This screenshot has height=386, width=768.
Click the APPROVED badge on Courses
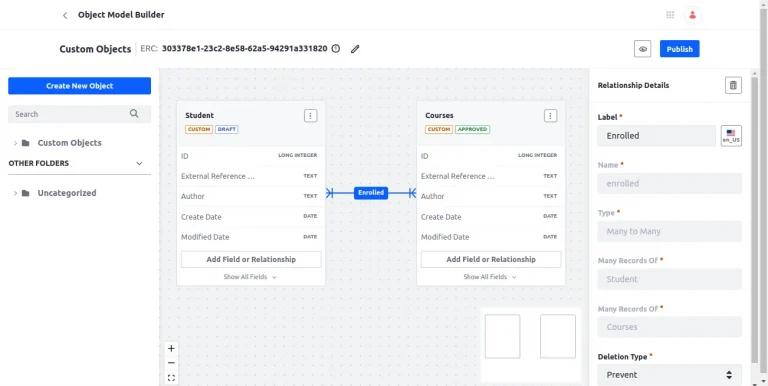tap(473, 129)
